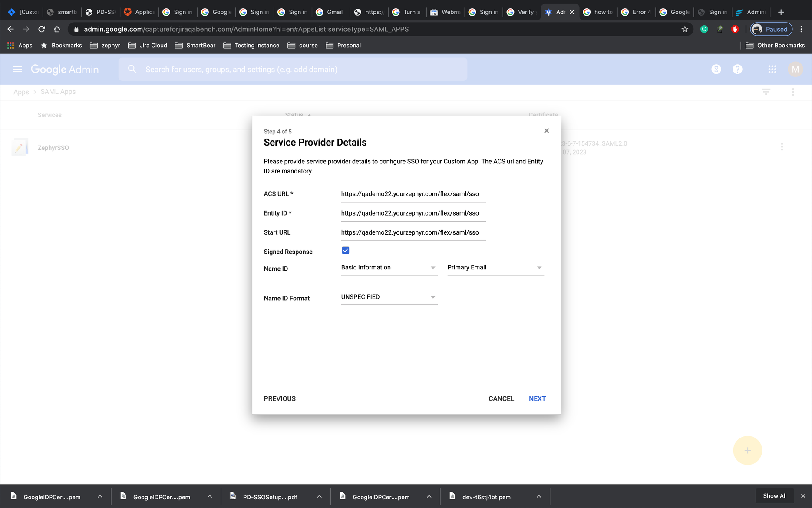Click the Grammarly extension icon
Screen dimensions: 812x508
point(704,29)
